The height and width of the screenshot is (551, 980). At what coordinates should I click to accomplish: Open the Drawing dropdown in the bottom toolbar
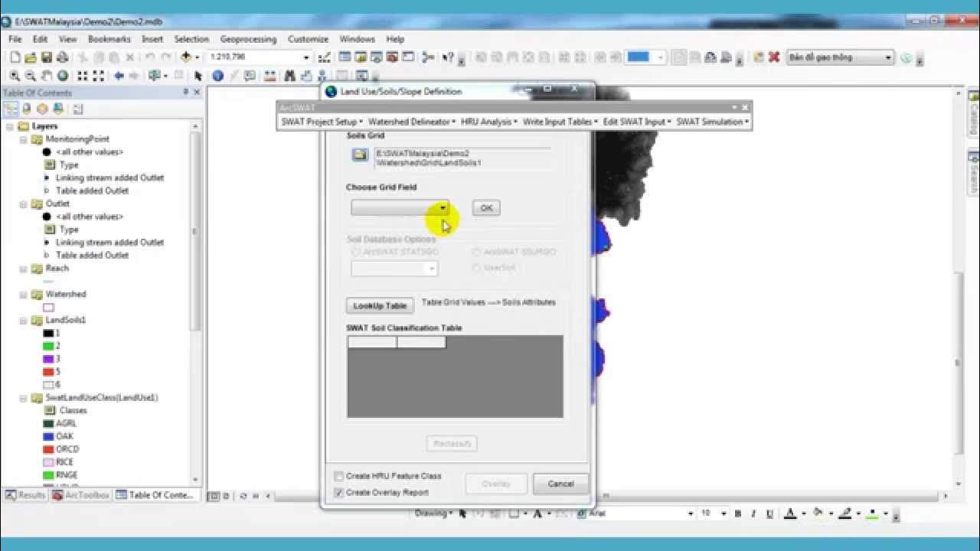tap(434, 514)
